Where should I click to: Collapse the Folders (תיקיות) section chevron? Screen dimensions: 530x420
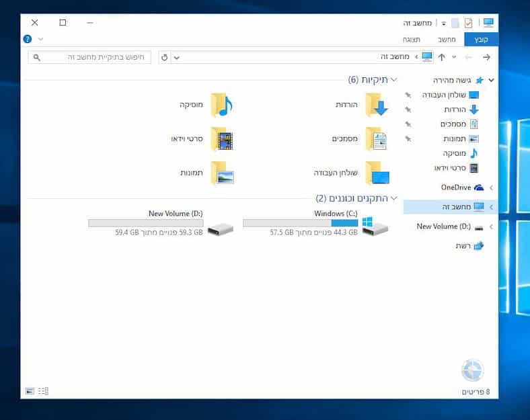(x=394, y=80)
